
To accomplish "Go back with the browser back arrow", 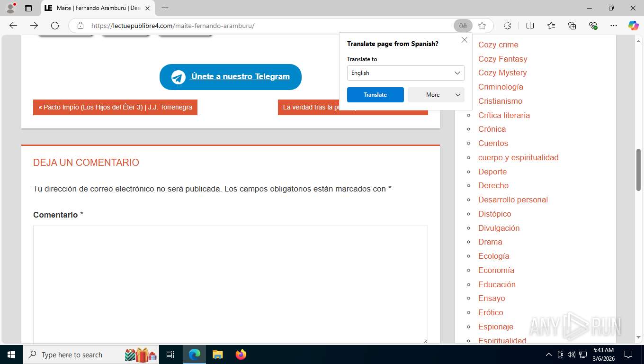I will pyautogui.click(x=13, y=26).
